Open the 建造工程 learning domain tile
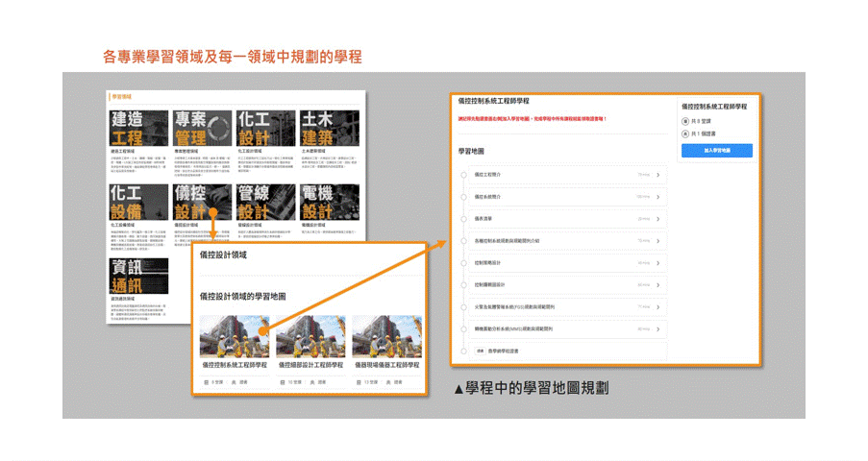868x461 pixels. click(140, 129)
